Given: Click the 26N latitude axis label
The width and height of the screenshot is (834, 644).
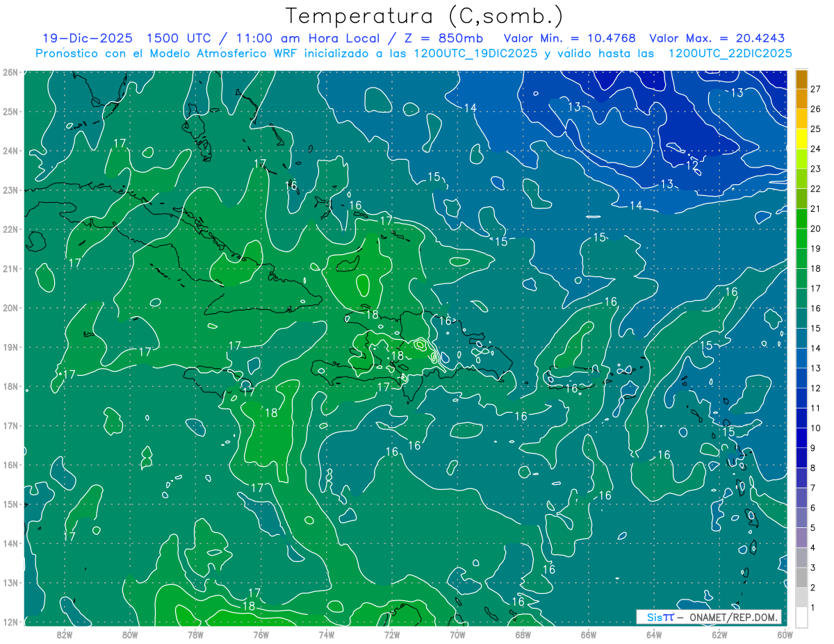Looking at the screenshot, I should [10, 72].
